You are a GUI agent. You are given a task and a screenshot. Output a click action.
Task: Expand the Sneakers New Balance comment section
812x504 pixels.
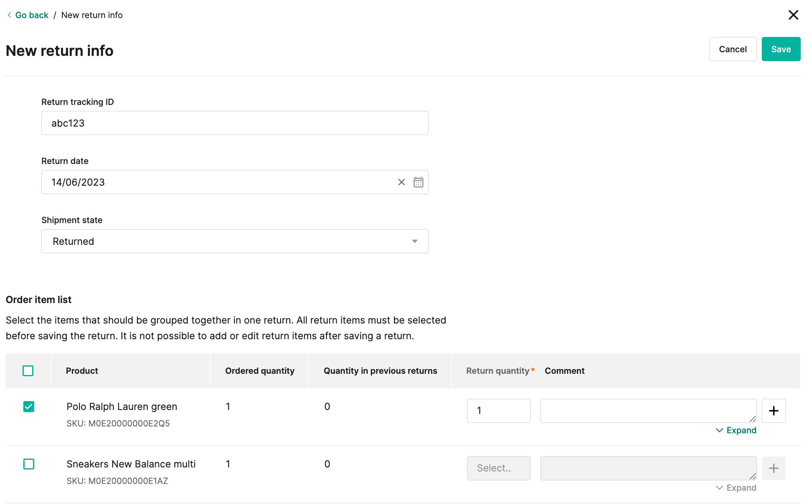click(x=736, y=488)
